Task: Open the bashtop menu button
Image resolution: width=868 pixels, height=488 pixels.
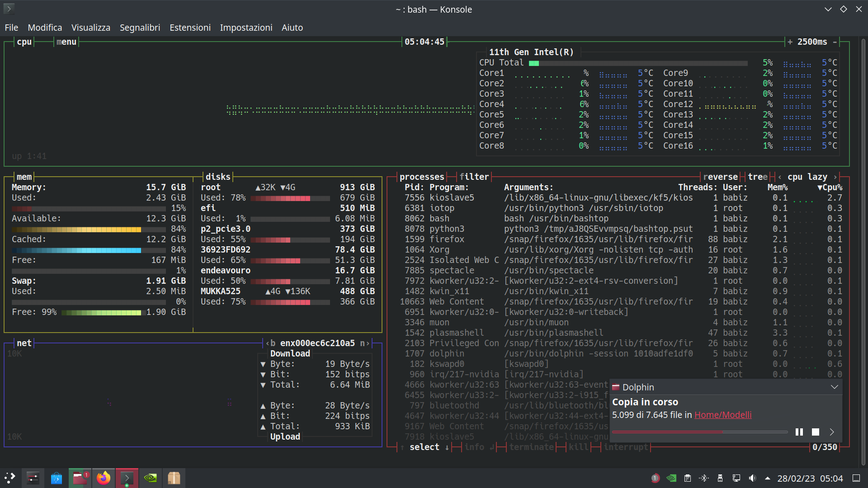Action: [x=66, y=42]
